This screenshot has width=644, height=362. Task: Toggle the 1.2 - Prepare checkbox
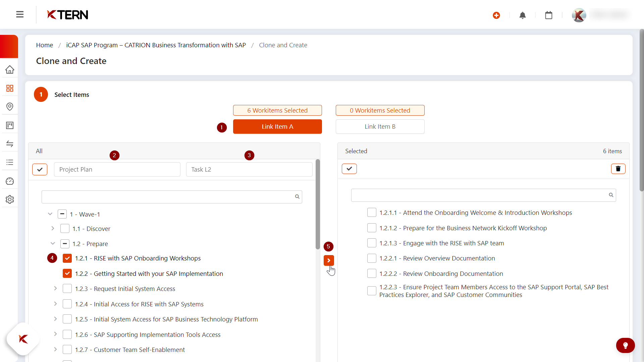(x=65, y=244)
